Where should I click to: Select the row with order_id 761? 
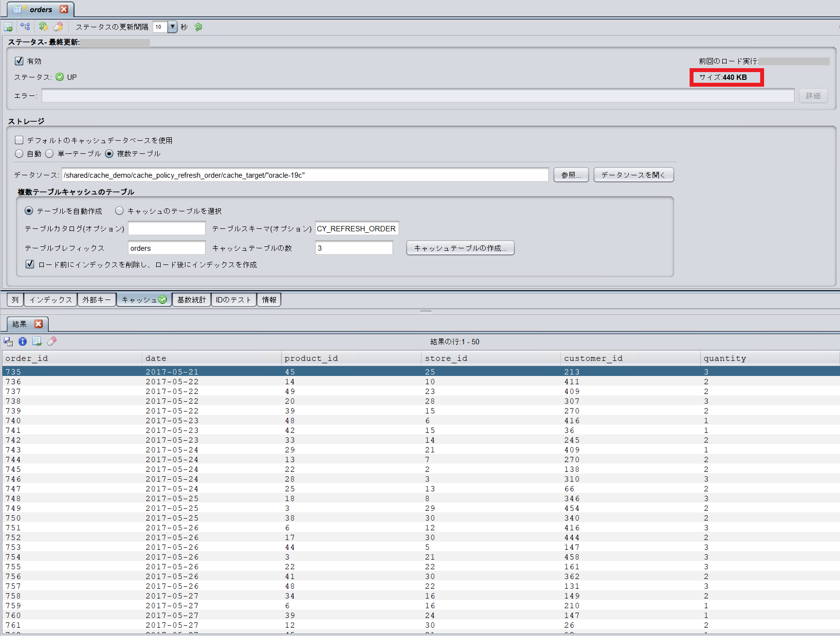click(x=421, y=625)
